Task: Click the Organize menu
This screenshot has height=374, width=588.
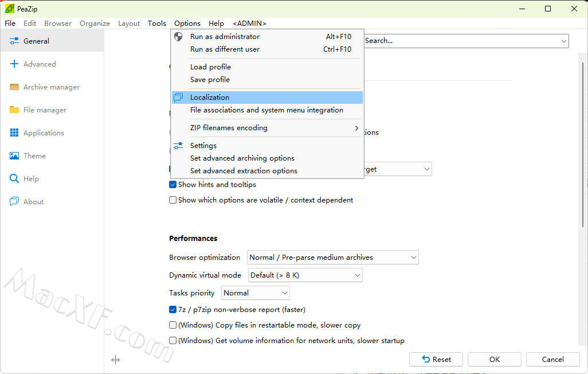Action: point(95,24)
